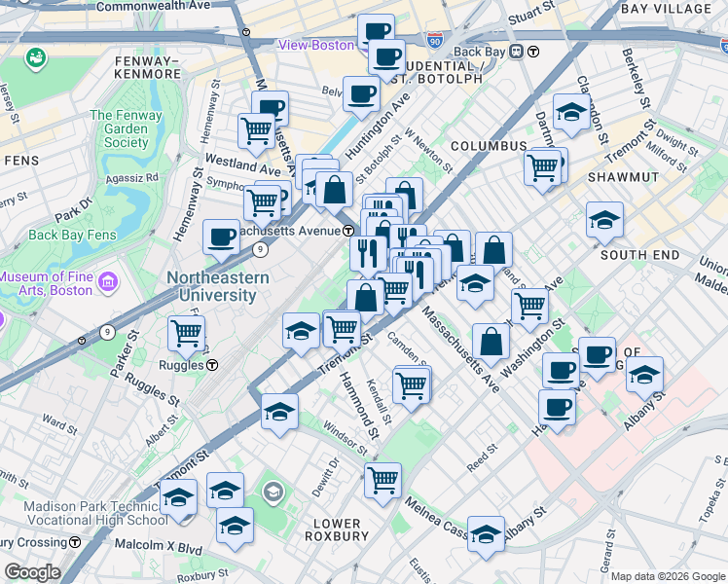Click the Commonwealth Ave street label
The image size is (728, 584).
click(153, 6)
